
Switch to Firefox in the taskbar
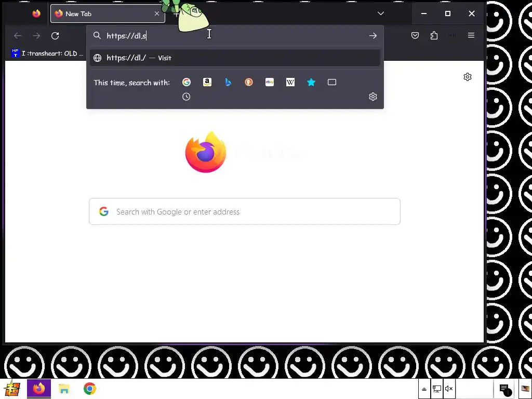(x=39, y=389)
